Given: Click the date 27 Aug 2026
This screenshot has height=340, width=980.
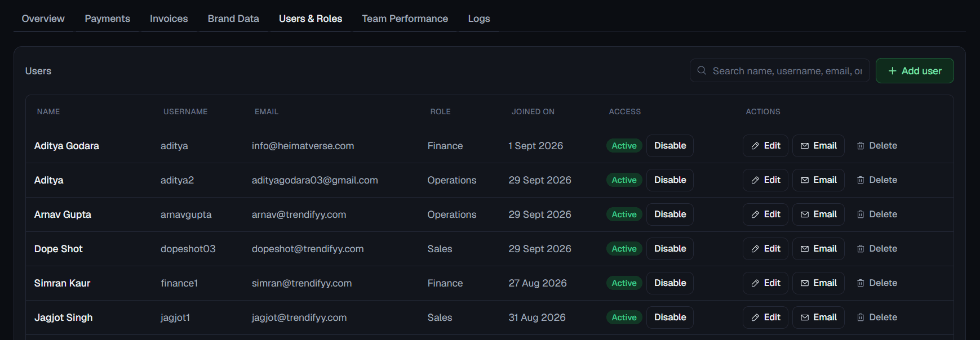Looking at the screenshot, I should coord(537,283).
